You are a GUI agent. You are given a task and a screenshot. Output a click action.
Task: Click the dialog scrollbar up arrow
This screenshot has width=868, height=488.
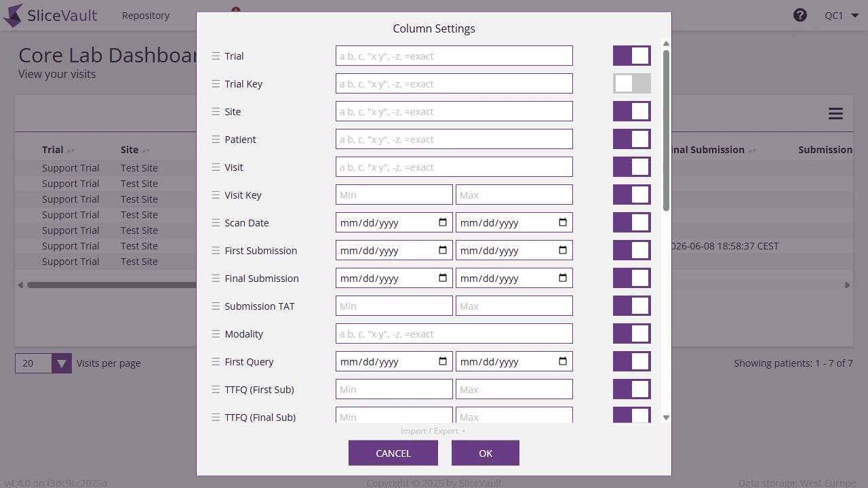click(666, 43)
